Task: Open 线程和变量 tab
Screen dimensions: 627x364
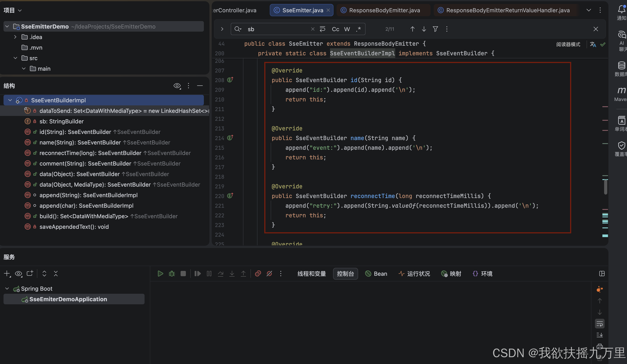Action: click(312, 274)
